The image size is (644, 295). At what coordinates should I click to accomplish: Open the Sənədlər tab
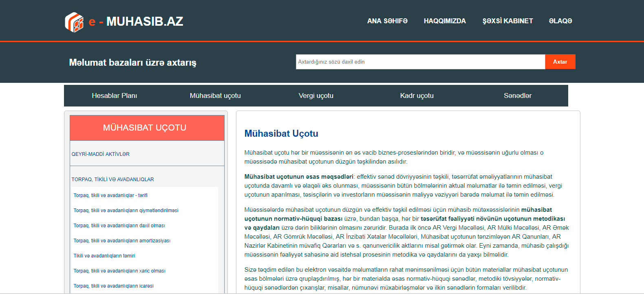point(518,96)
